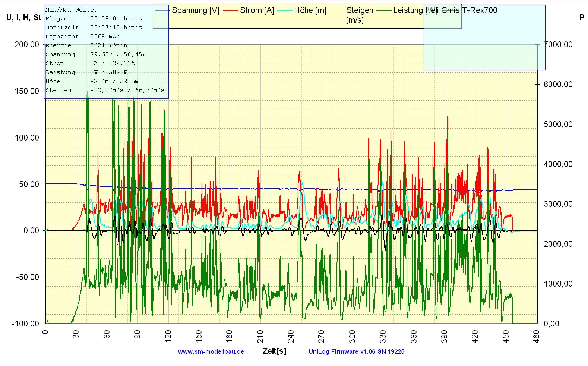Click the 30 tick on time axis

(76, 334)
